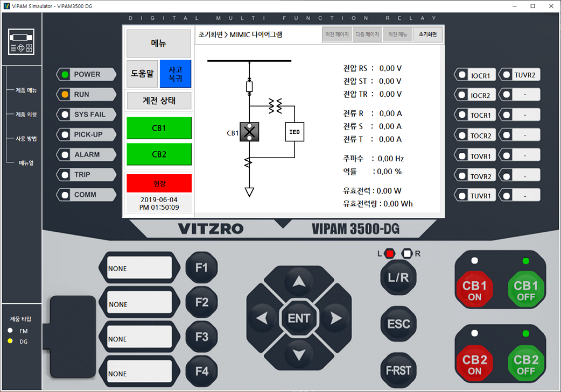
Task: Click the red CB2 ON button
Action: (x=474, y=364)
